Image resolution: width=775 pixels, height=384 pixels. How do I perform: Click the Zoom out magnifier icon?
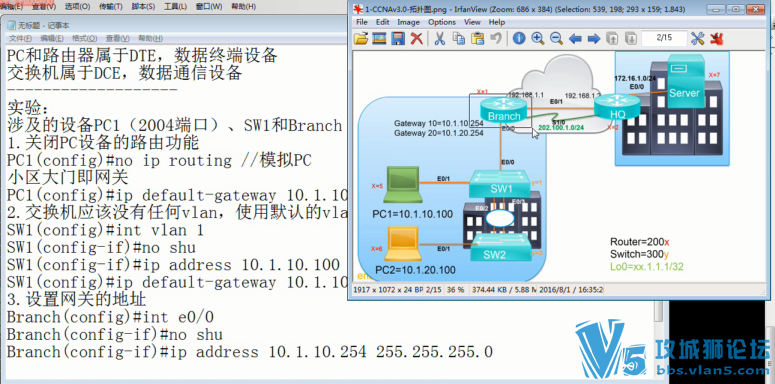coord(556,39)
